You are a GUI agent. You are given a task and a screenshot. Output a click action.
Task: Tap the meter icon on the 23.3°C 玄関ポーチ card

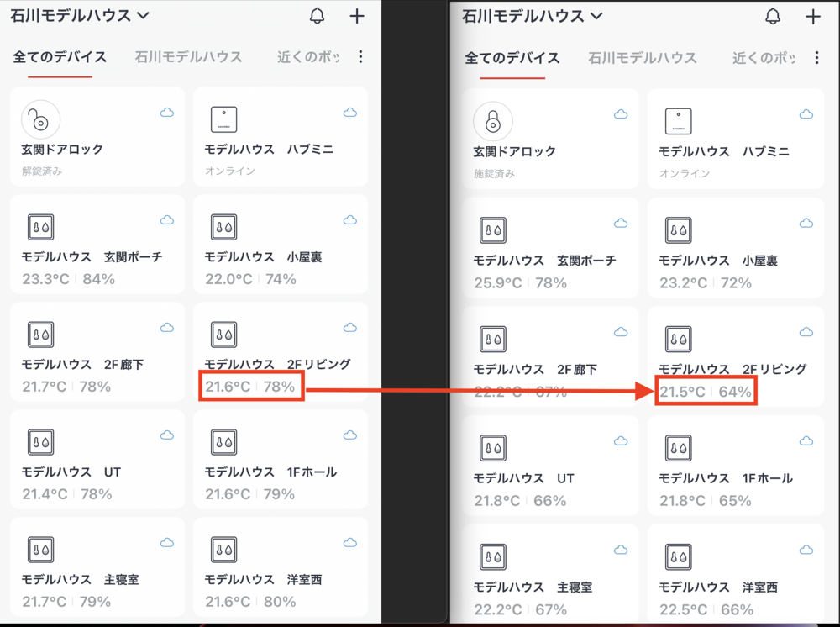click(40, 227)
